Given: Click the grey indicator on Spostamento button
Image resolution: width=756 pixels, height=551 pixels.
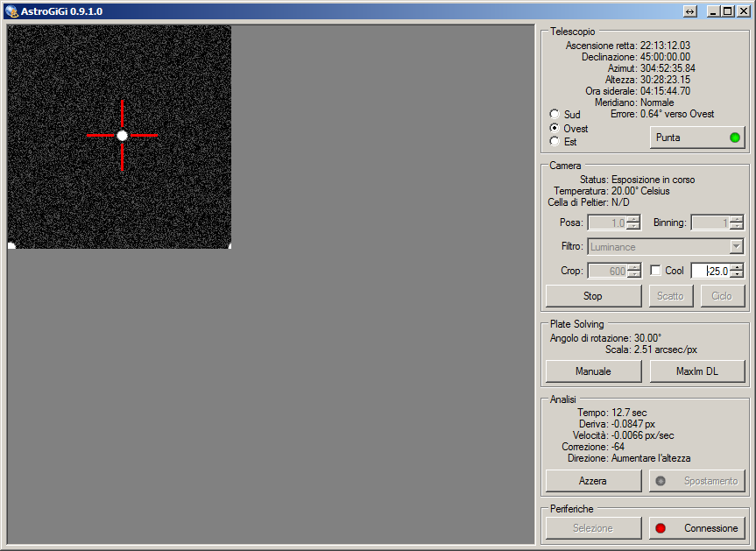Looking at the screenshot, I should [661, 481].
